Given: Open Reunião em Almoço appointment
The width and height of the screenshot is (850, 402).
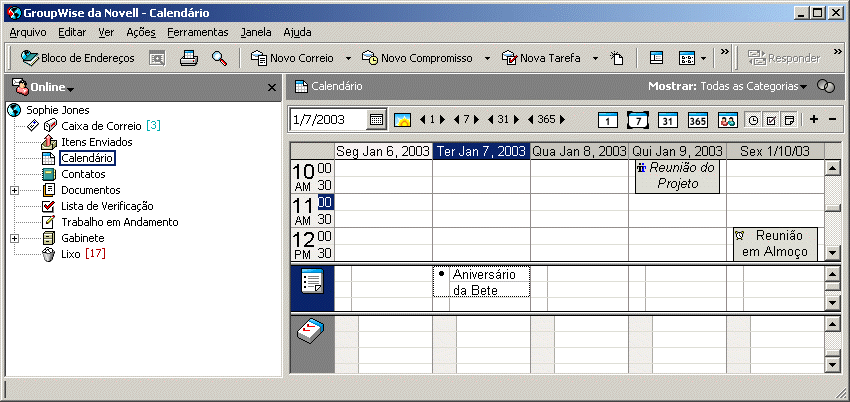Looking at the screenshot, I should tap(775, 244).
